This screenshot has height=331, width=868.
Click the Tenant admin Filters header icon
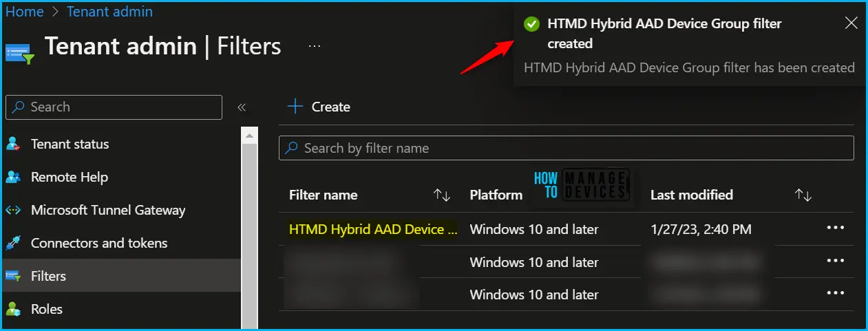(x=19, y=53)
